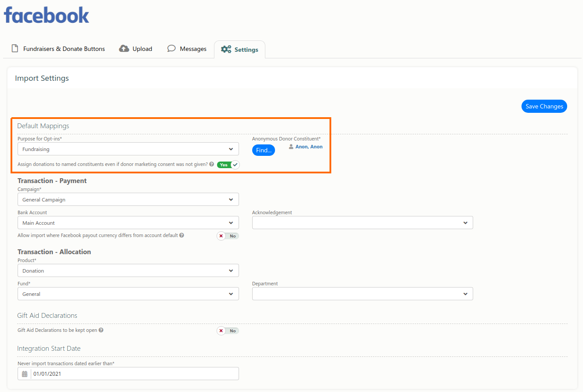Click help icon beside payout currency option
Image resolution: width=583 pixels, height=392 pixels.
click(181, 235)
